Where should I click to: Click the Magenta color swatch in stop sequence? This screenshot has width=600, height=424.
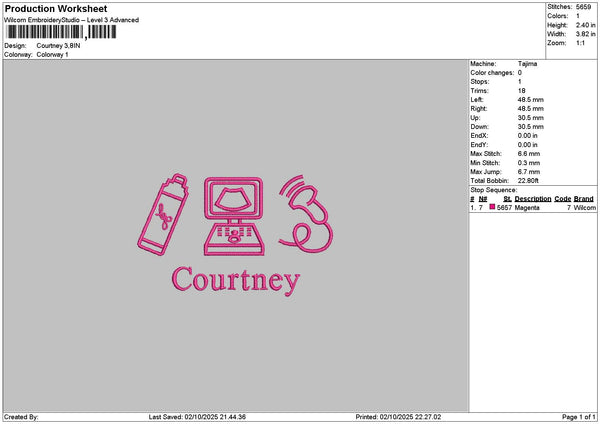(492, 207)
